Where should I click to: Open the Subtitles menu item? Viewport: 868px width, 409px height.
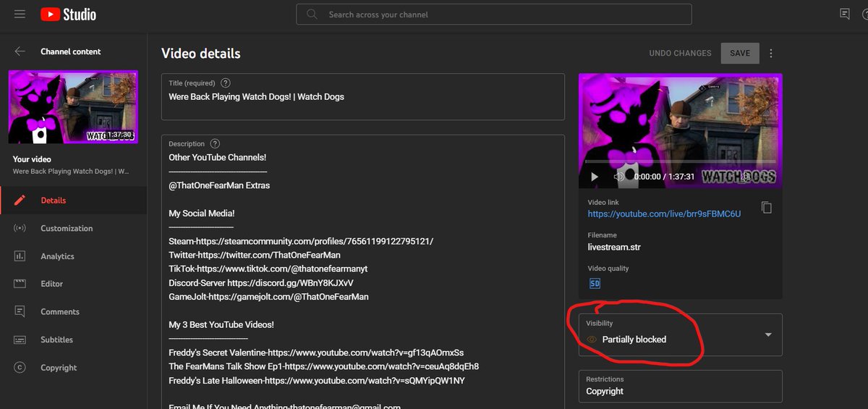(72, 340)
